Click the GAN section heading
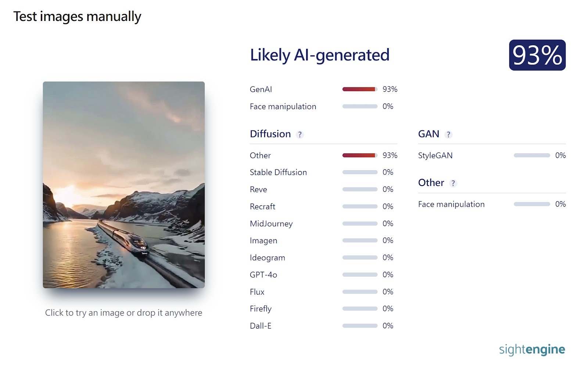The width and height of the screenshot is (588, 370). tap(429, 134)
